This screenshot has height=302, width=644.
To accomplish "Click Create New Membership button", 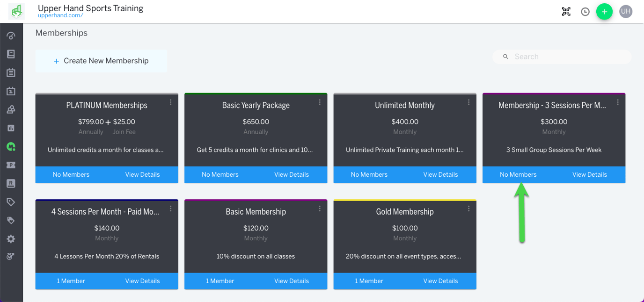I will point(101,61).
